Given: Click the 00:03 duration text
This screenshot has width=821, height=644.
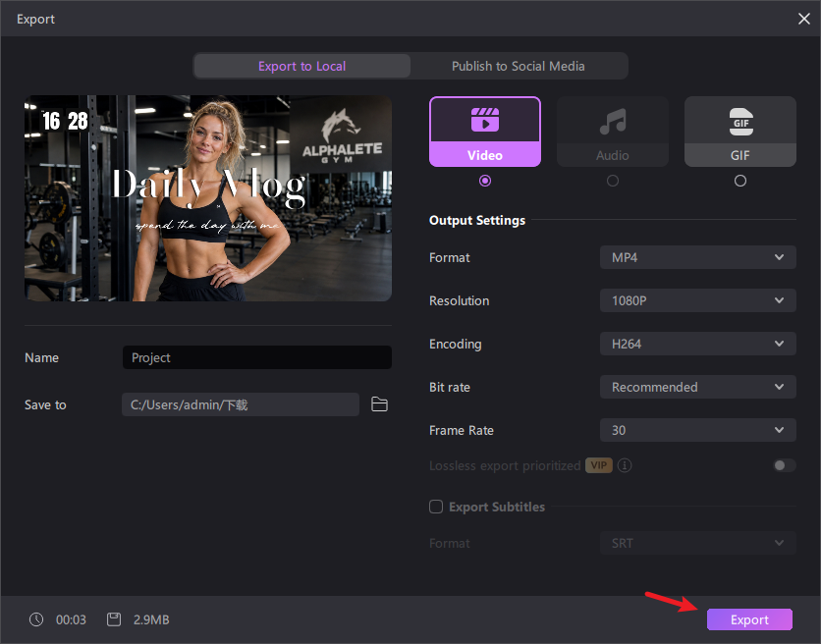Looking at the screenshot, I should pyautogui.click(x=71, y=619).
